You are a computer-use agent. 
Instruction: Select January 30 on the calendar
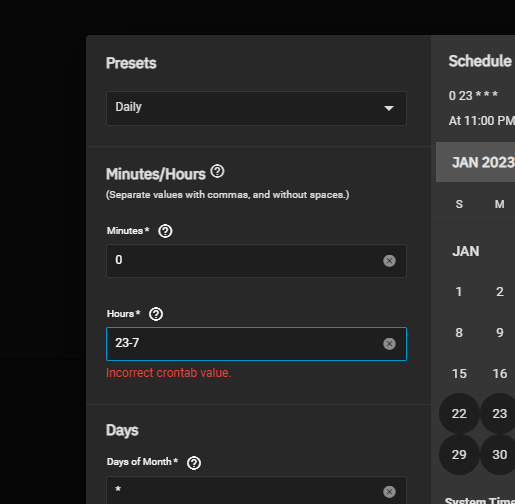point(498,455)
